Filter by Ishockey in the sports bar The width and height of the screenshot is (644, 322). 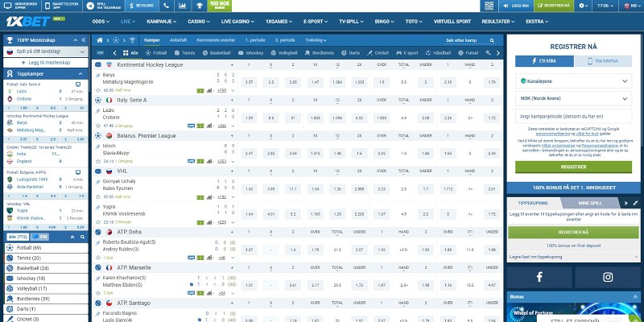tap(251, 53)
